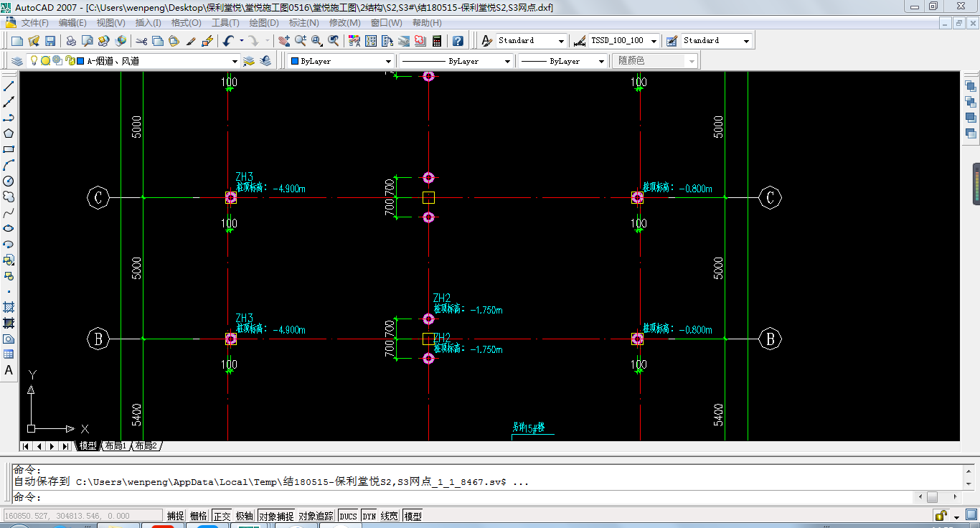Click the Zoom Previous icon
Viewport: 980px width, 528px height.
point(334,41)
